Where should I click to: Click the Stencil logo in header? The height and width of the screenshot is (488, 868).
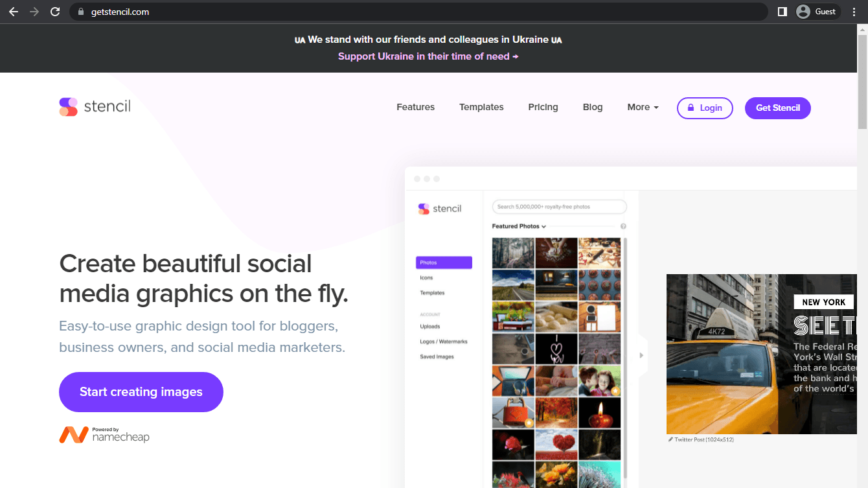95,107
